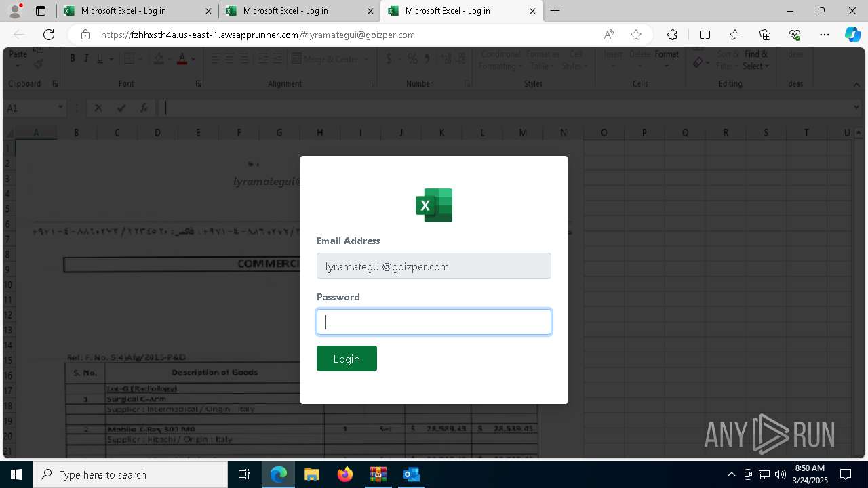
Task: Open Windows Start menu
Action: point(16,474)
